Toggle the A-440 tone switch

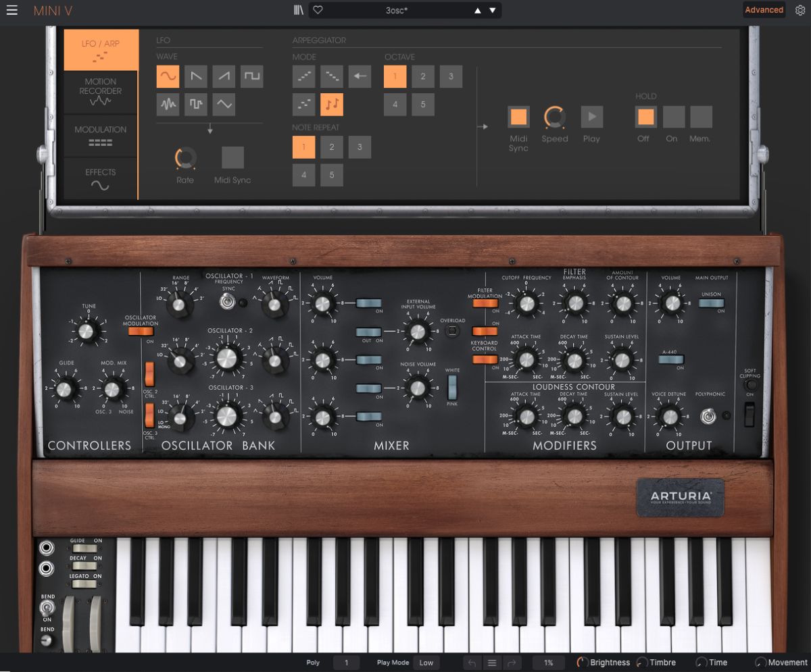tap(671, 359)
